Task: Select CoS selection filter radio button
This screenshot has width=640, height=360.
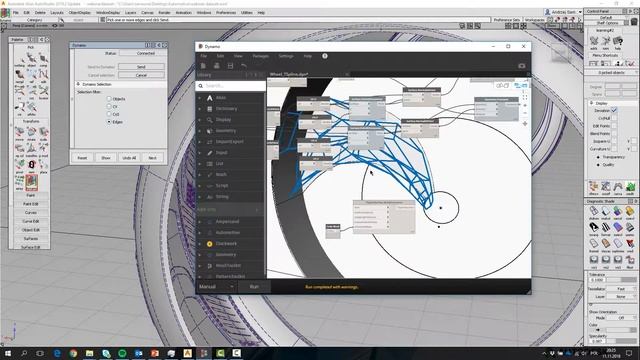Action: tap(109, 114)
